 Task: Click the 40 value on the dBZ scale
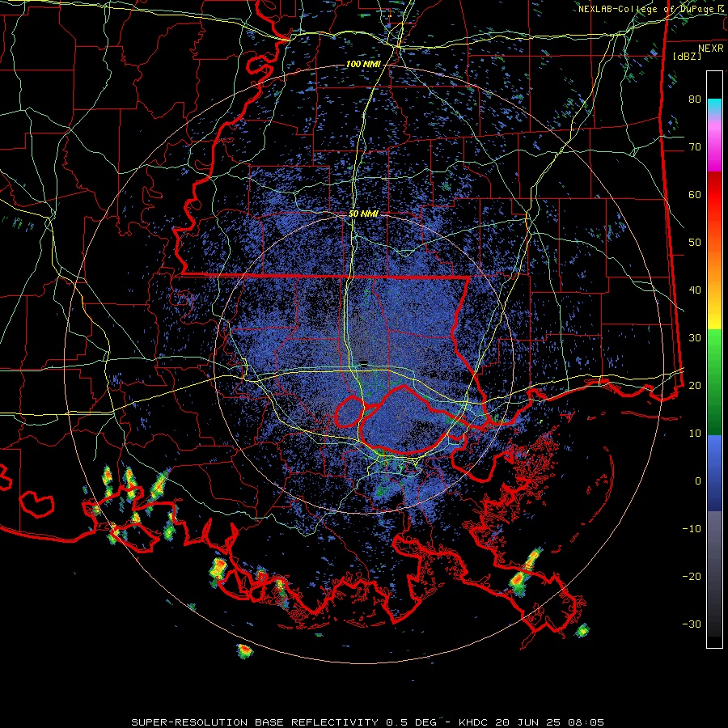tap(695, 290)
